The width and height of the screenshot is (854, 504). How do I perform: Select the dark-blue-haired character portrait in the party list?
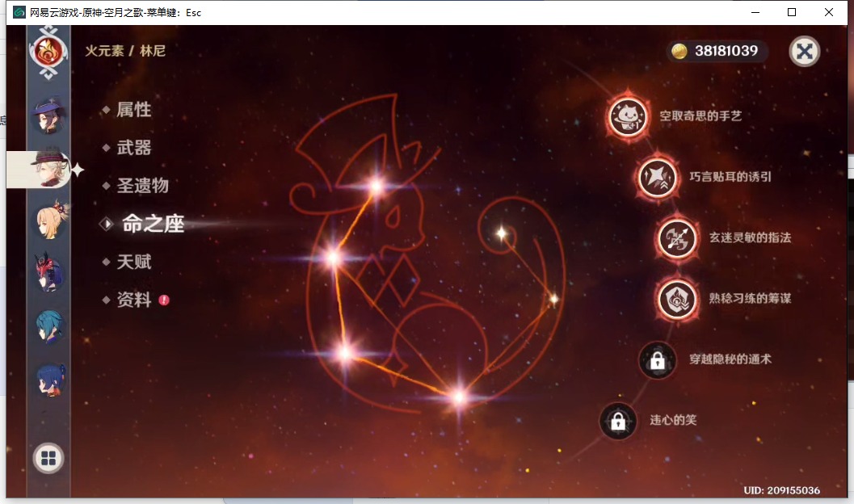[51, 380]
